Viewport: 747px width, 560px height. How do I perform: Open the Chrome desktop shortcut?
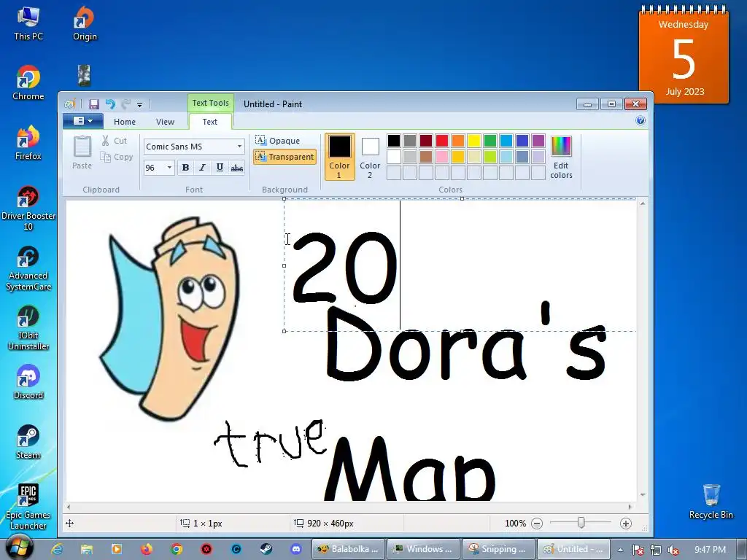tap(28, 83)
